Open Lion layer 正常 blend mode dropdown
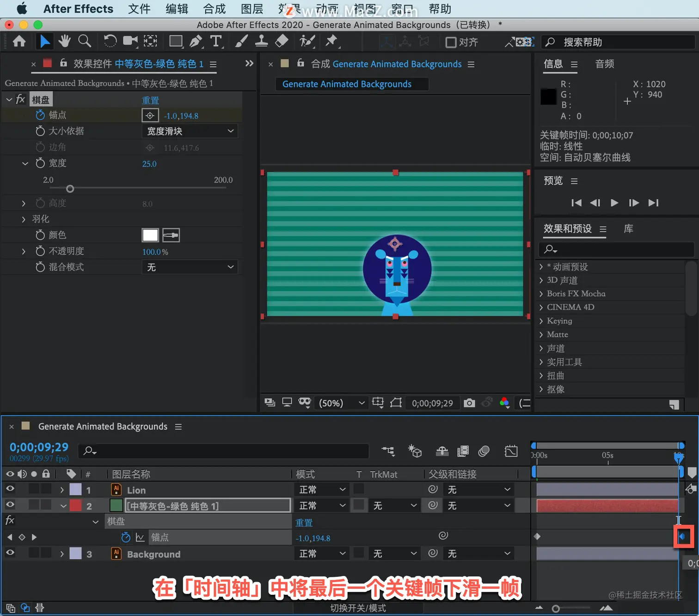 322,489
